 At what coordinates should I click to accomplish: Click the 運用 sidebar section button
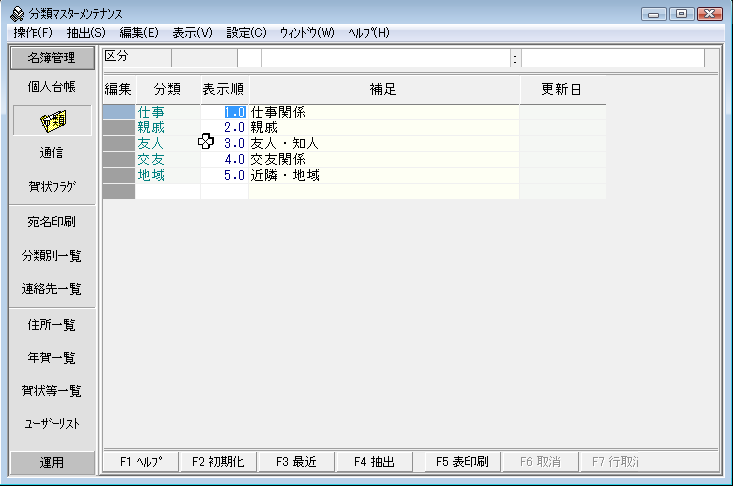click(x=52, y=462)
